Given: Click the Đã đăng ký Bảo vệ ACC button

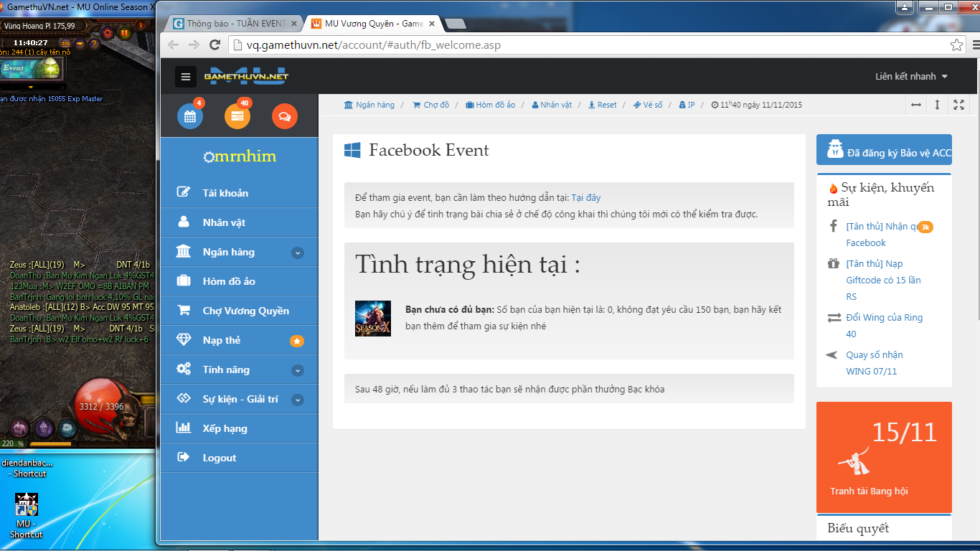Looking at the screenshot, I should (884, 150).
